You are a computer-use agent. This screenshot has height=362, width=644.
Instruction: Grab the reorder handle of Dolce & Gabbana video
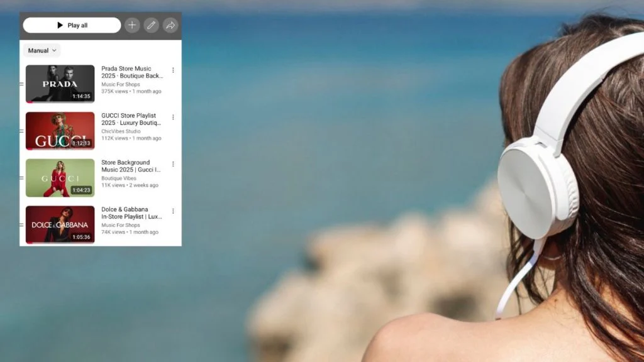[21, 225]
